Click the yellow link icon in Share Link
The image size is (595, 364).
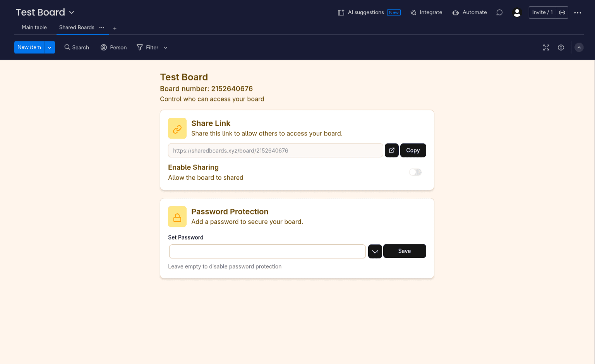click(x=177, y=128)
